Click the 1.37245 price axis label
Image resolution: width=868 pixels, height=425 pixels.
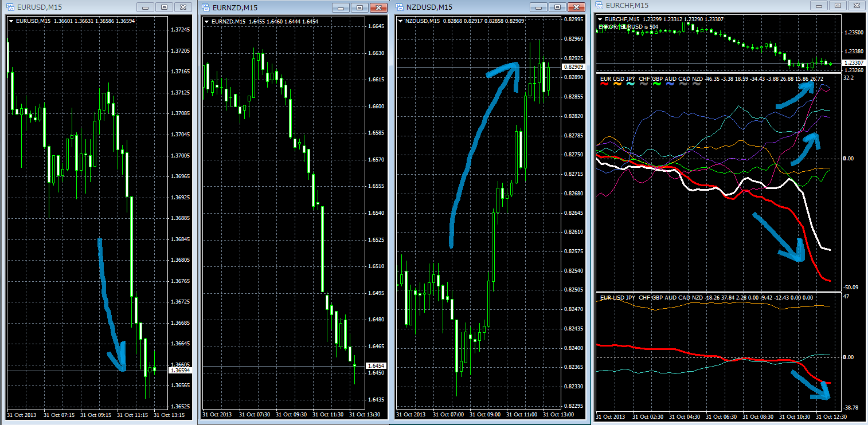coord(180,29)
